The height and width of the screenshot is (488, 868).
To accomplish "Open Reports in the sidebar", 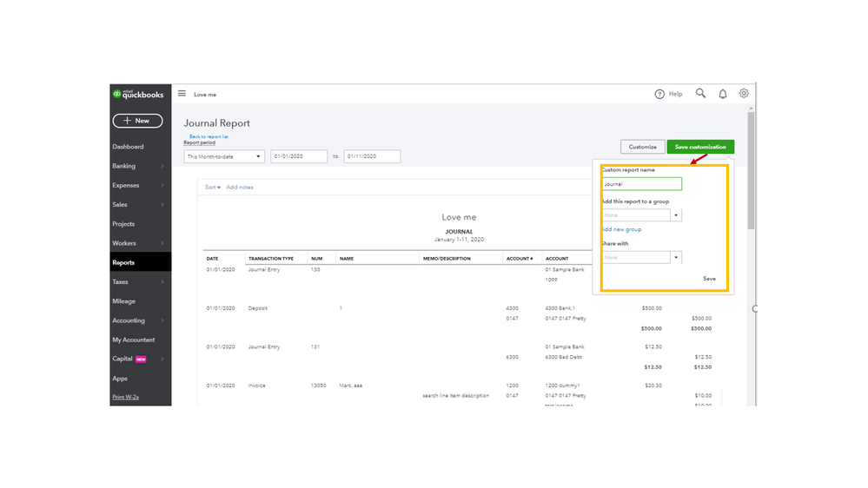I will [123, 262].
